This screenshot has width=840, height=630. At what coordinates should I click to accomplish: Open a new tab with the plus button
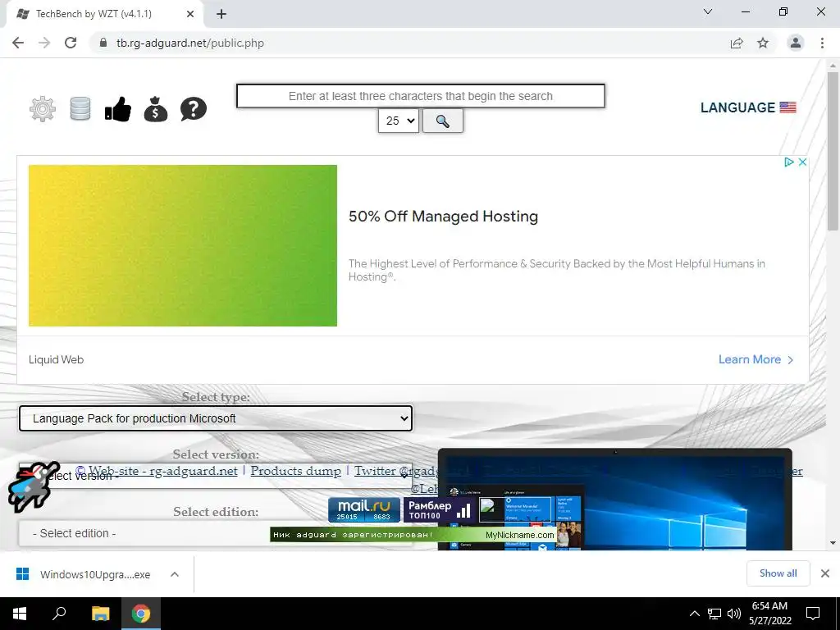(x=221, y=15)
